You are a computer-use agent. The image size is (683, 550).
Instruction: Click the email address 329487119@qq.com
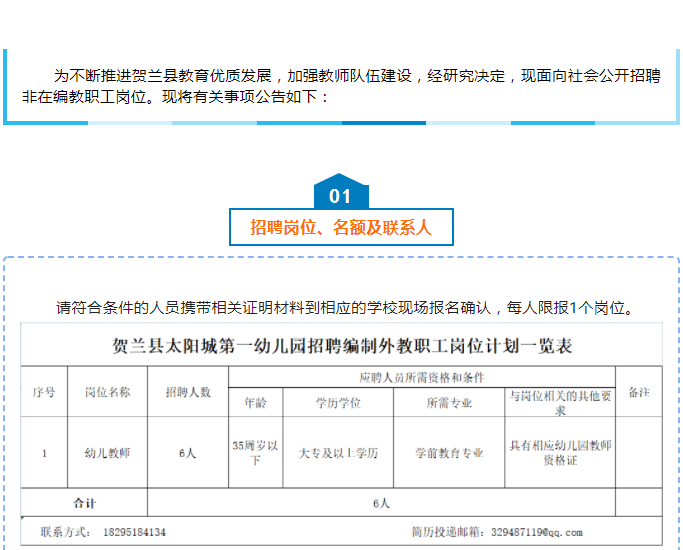(537, 532)
